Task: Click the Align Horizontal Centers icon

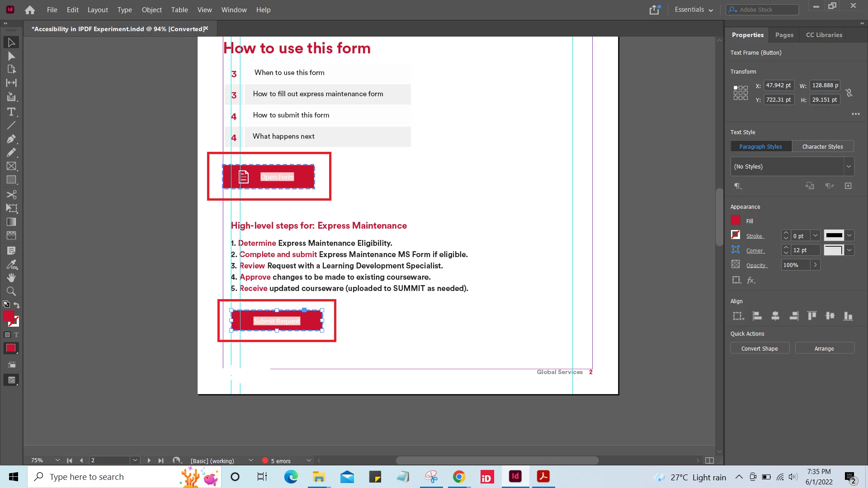Action: tap(775, 316)
